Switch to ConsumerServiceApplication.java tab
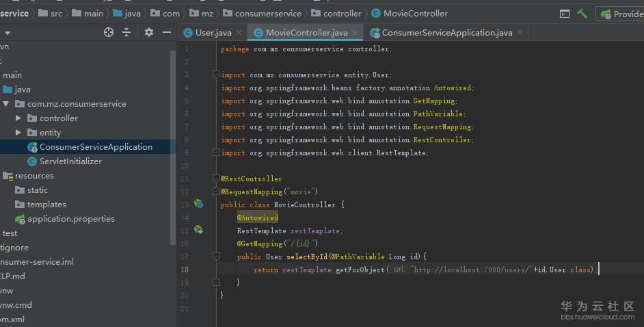Image resolution: width=644 pixels, height=327 pixels. 446,33
